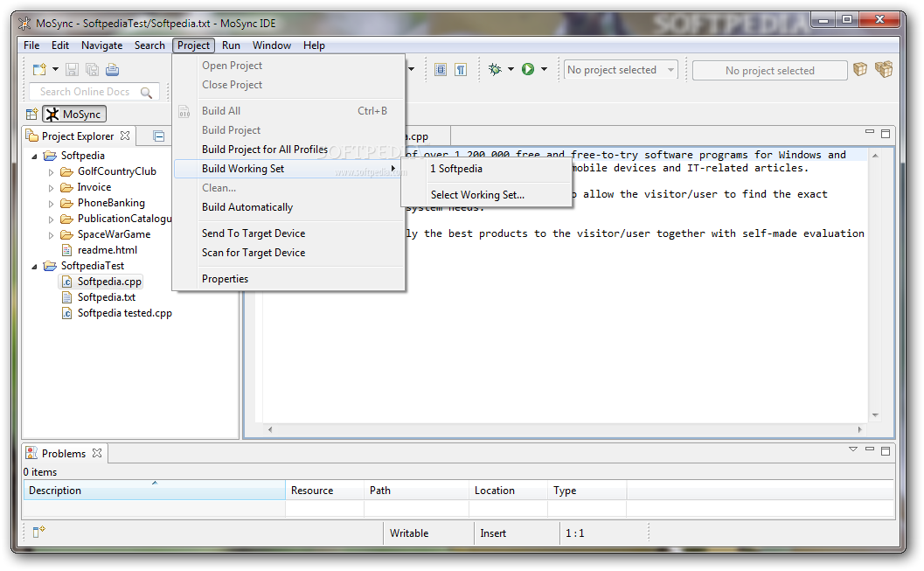Screen dimensions: 924x571
Task: Open the Search menu
Action: [x=149, y=45]
